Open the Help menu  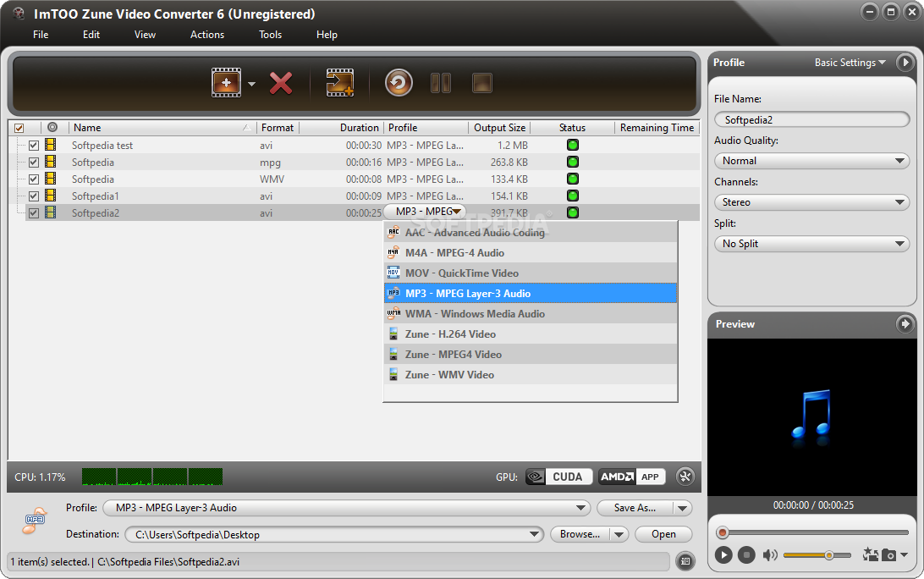pyautogui.click(x=327, y=35)
